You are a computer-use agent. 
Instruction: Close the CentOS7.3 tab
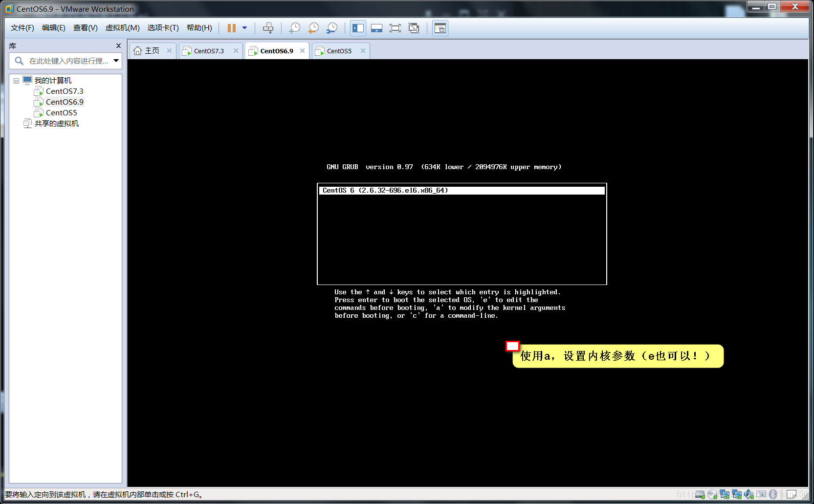[236, 50]
